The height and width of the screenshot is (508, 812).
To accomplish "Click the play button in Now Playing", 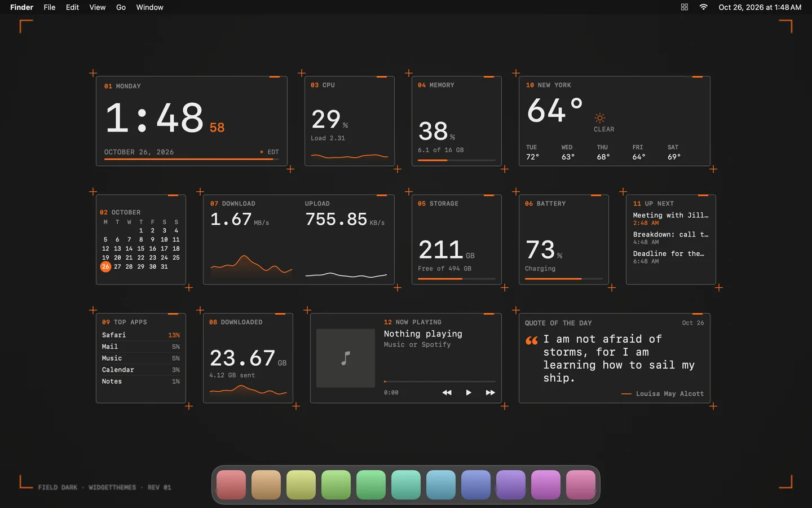I will click(x=469, y=392).
